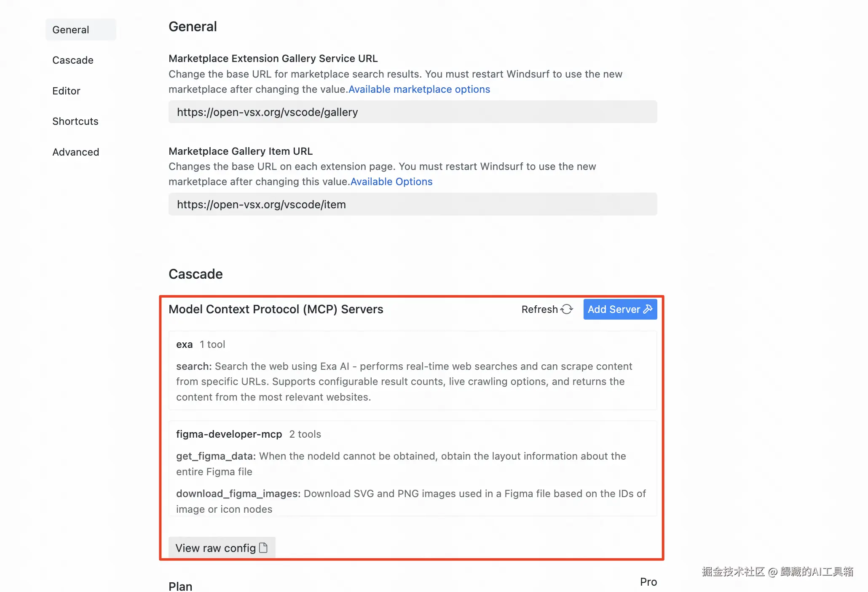
Task: Click the exa search tool name
Action: [194, 366]
